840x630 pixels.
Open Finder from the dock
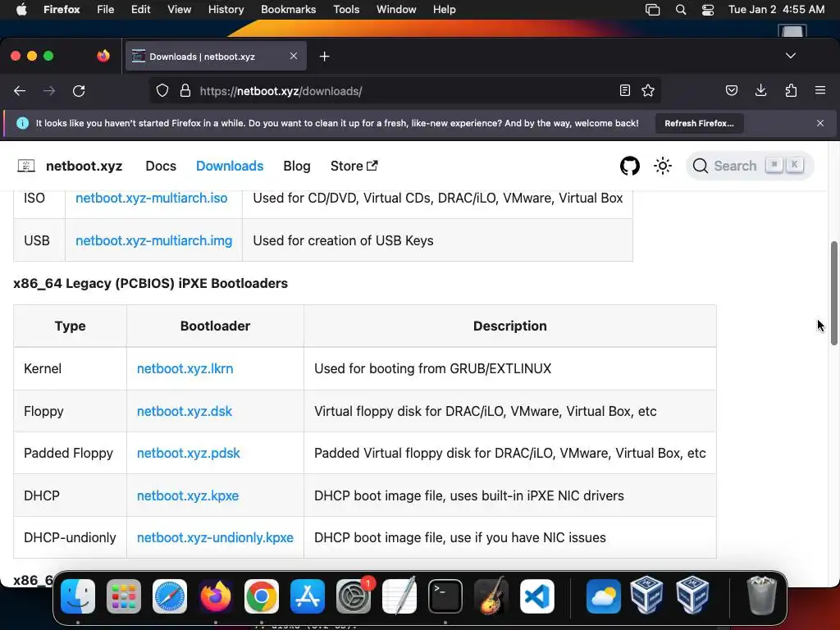pos(78,596)
